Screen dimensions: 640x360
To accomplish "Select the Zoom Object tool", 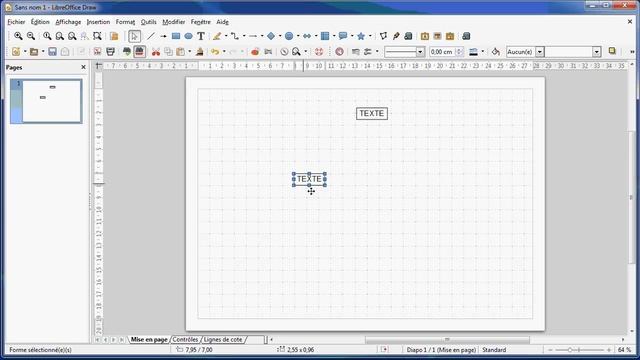I will pos(97,36).
